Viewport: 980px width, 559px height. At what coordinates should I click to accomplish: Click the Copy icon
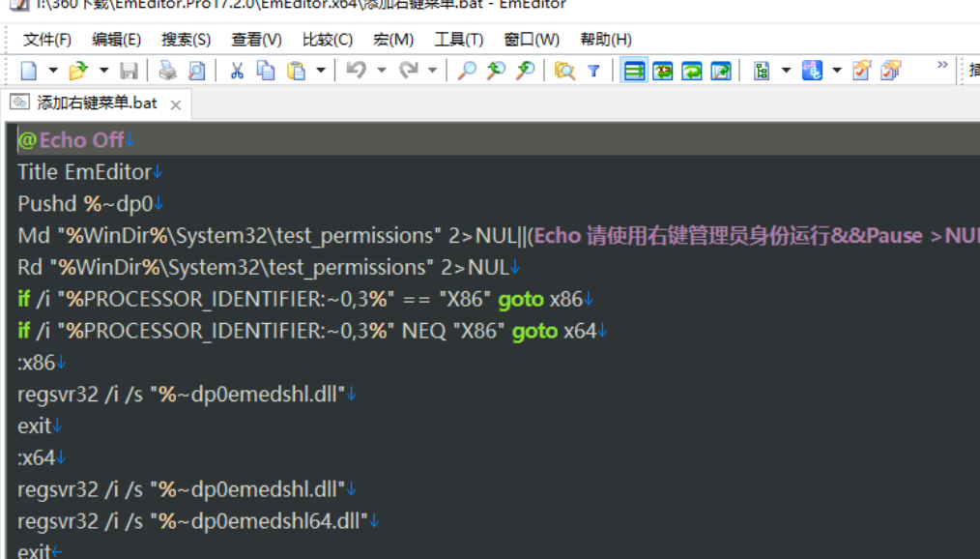pyautogui.click(x=266, y=71)
